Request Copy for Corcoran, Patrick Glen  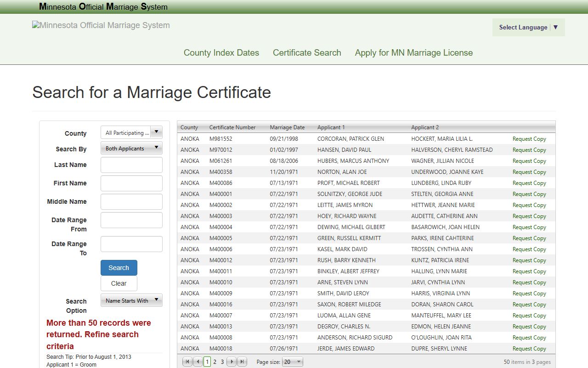coord(529,139)
